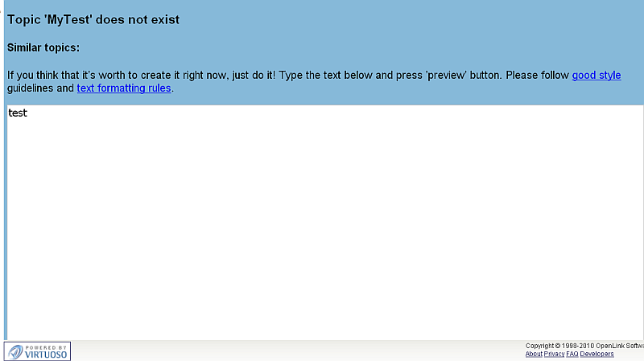The width and height of the screenshot is (644, 361).
Task: Open the 'good style' guidelines link
Action: click(597, 76)
